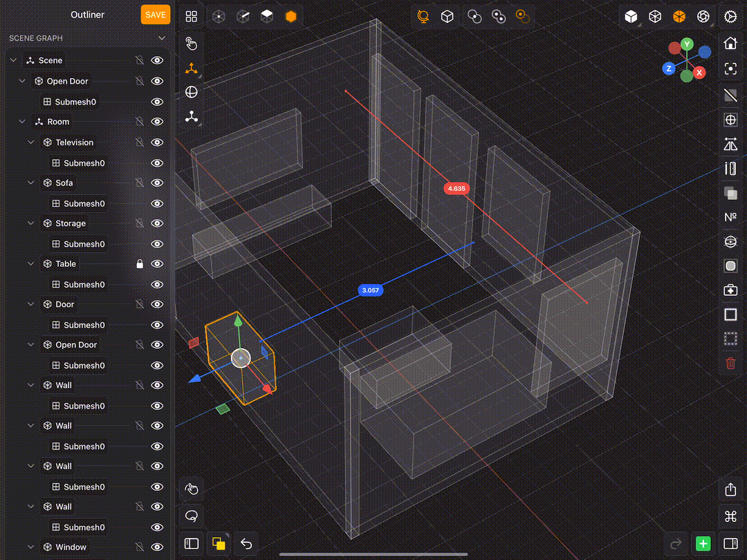
Task: Collapse the Table node
Action: (31, 264)
